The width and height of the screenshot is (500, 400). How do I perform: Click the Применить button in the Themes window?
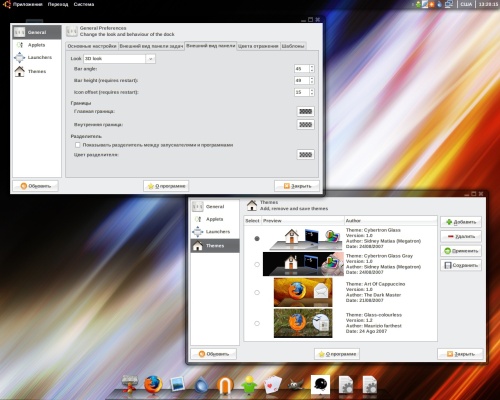pyautogui.click(x=461, y=251)
